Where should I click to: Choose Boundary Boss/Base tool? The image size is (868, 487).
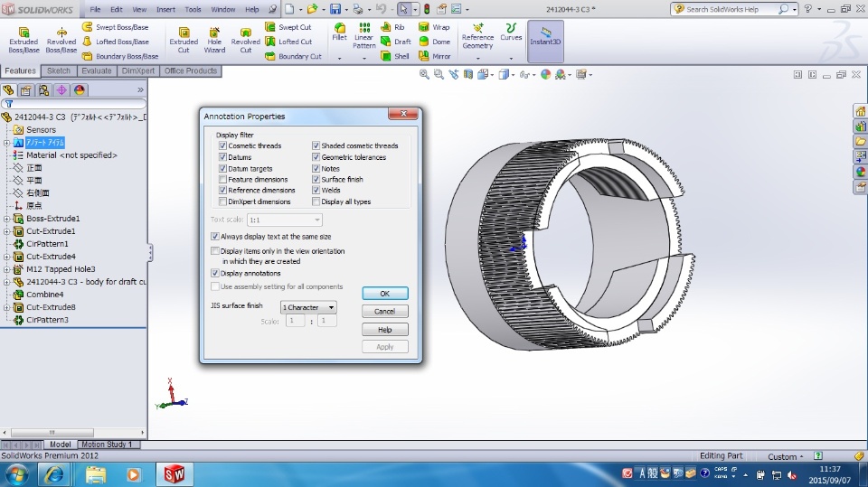tap(120, 56)
